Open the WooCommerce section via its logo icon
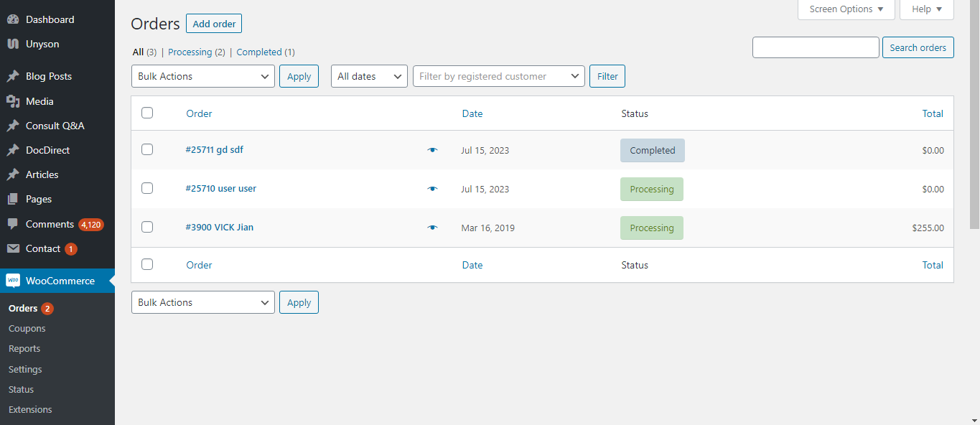The height and width of the screenshot is (425, 980). point(14,280)
